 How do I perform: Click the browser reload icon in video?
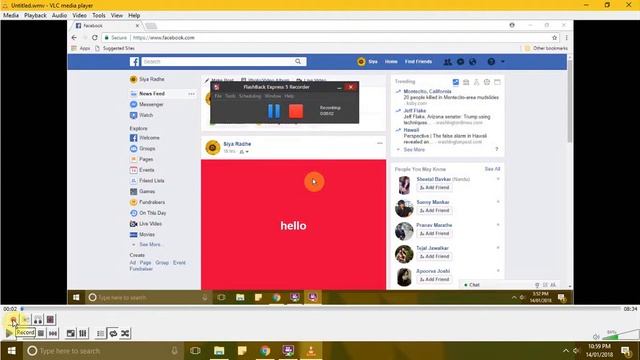pos(95,38)
